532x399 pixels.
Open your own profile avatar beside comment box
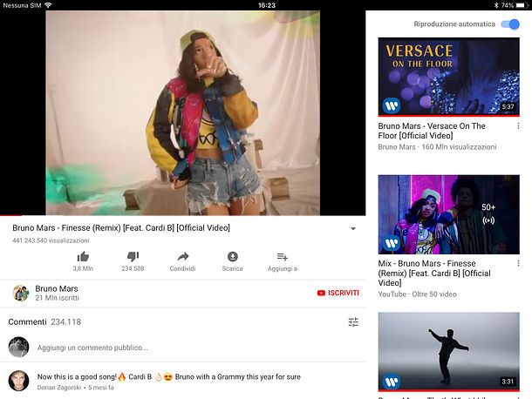(18, 347)
